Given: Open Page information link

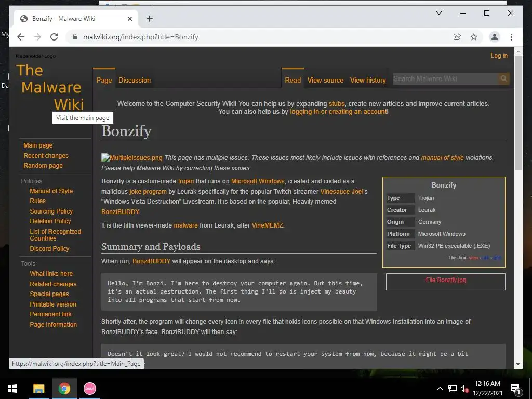Looking at the screenshot, I should tap(54, 325).
